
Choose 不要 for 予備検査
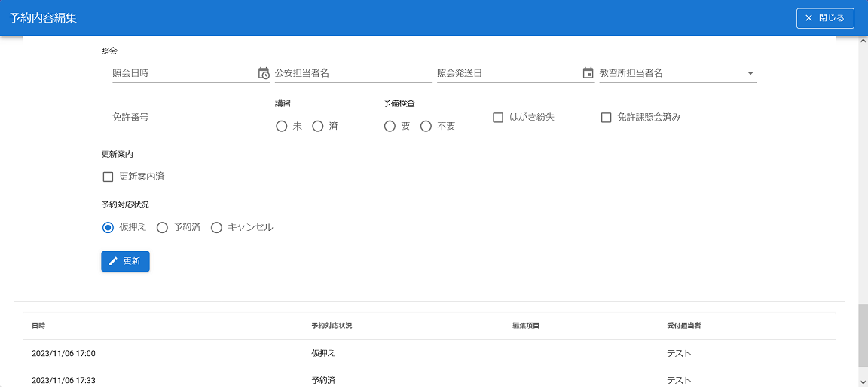(x=426, y=127)
